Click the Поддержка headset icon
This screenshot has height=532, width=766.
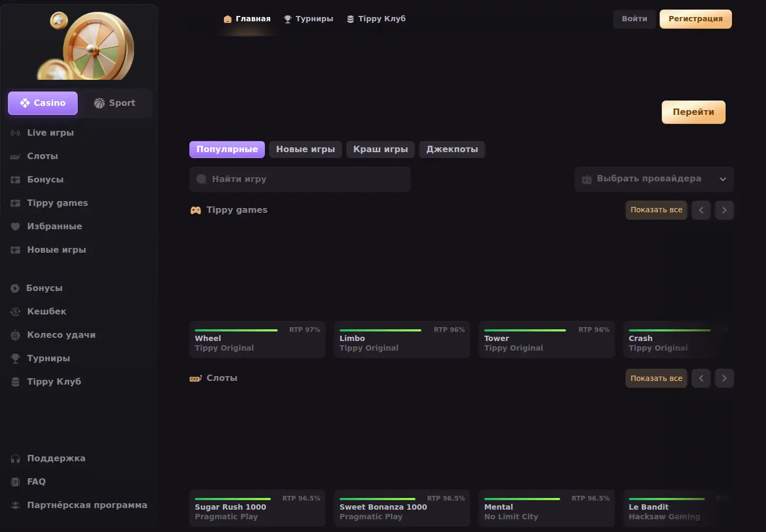point(15,459)
